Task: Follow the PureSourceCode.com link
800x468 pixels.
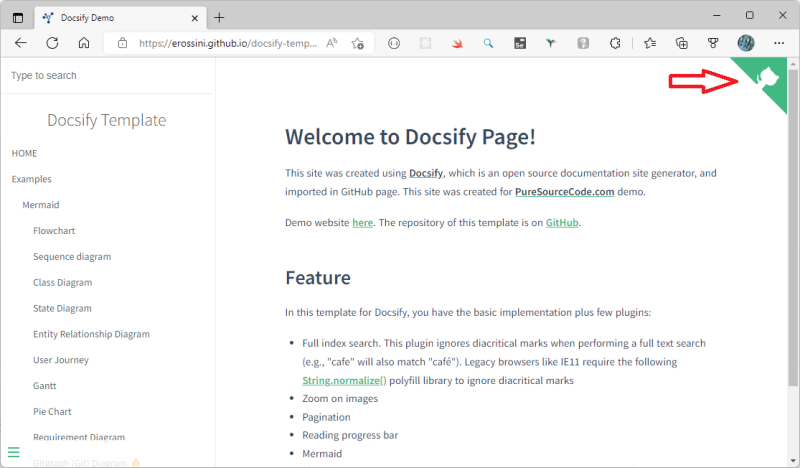Action: click(564, 192)
